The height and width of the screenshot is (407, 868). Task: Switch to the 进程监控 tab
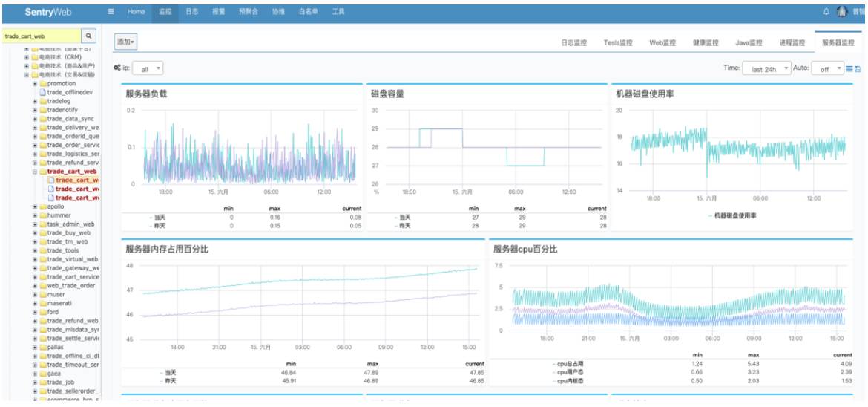coord(792,42)
